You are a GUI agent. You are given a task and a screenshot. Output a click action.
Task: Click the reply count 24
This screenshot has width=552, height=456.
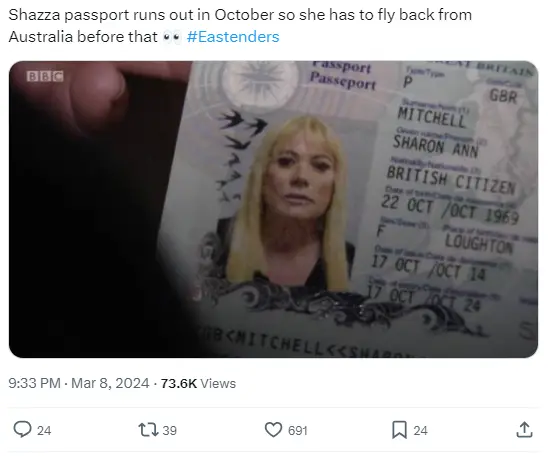click(x=44, y=431)
